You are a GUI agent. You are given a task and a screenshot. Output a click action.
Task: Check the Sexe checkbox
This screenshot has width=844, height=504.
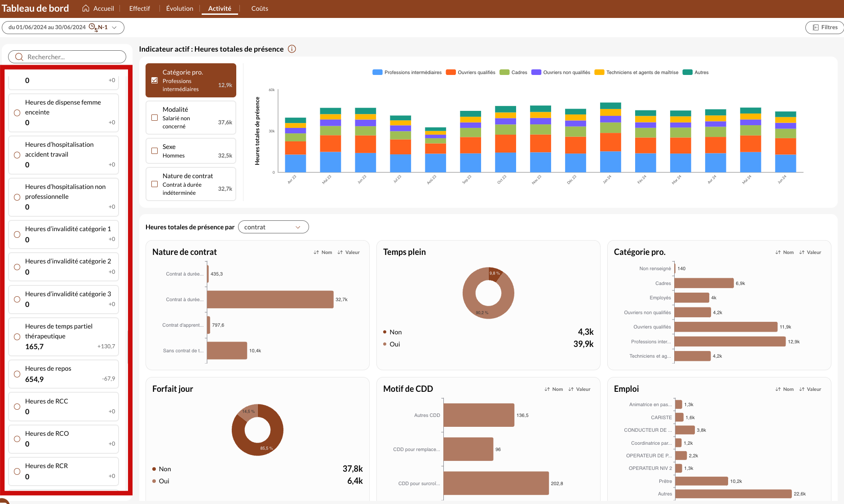click(x=155, y=151)
